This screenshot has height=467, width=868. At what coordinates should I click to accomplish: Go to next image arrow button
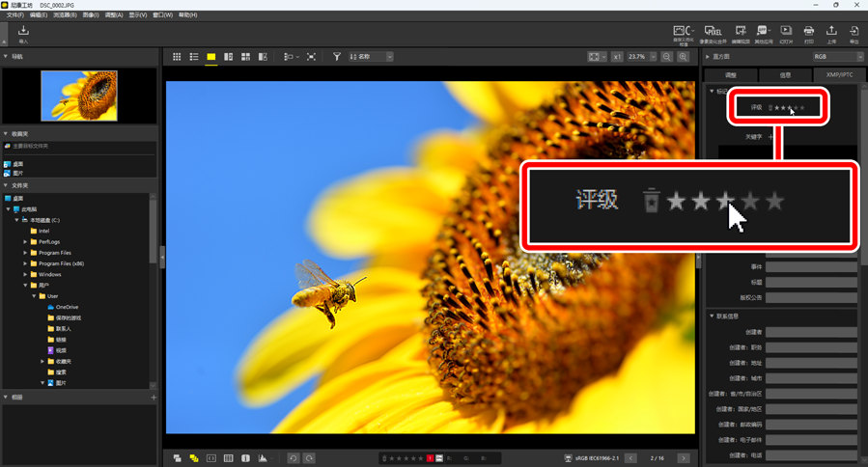[684, 458]
